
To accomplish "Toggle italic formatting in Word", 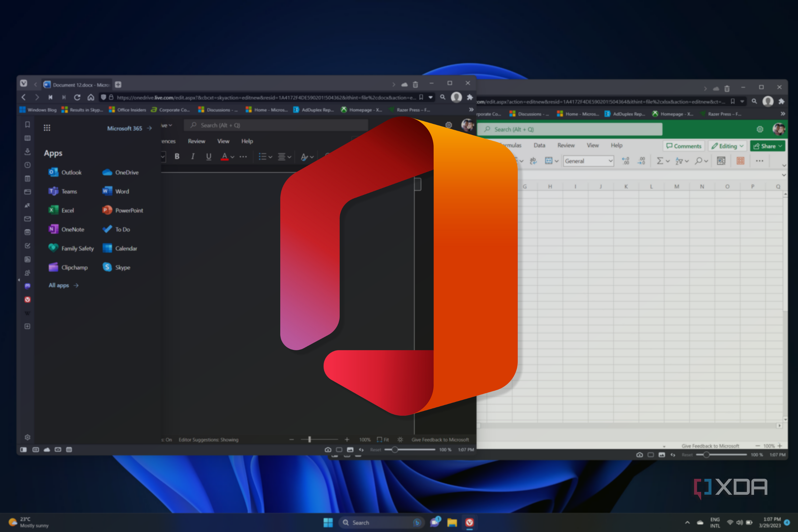I will point(192,157).
